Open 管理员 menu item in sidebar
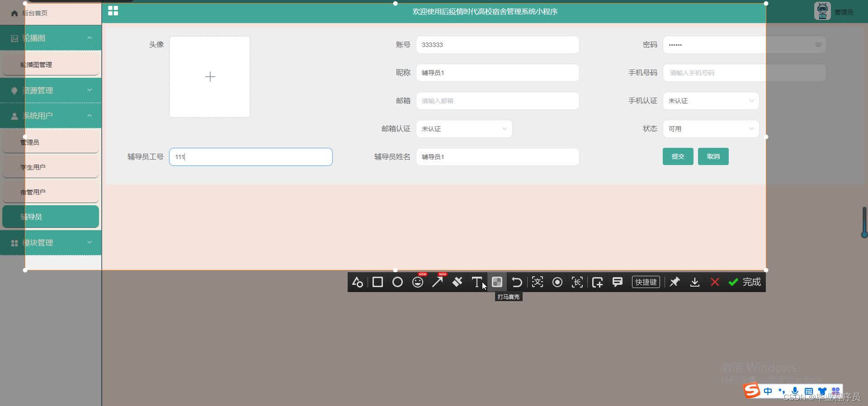Viewport: 868px width, 406px height. point(51,142)
